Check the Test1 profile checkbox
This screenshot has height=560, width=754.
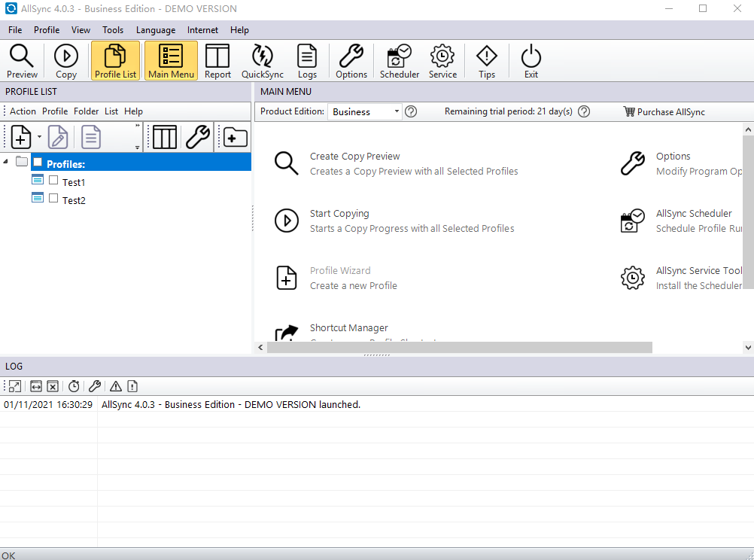pyautogui.click(x=53, y=180)
